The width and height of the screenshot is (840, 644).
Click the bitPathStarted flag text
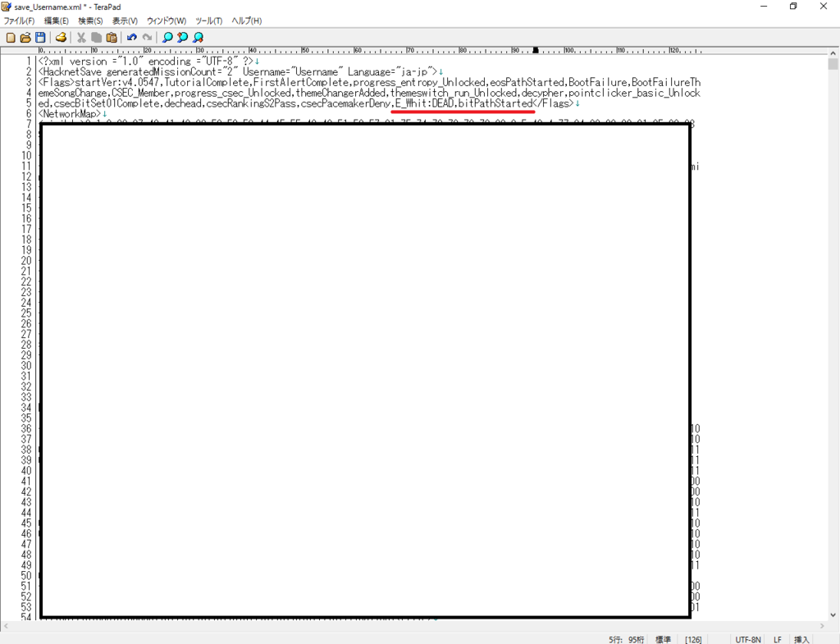[495, 103]
